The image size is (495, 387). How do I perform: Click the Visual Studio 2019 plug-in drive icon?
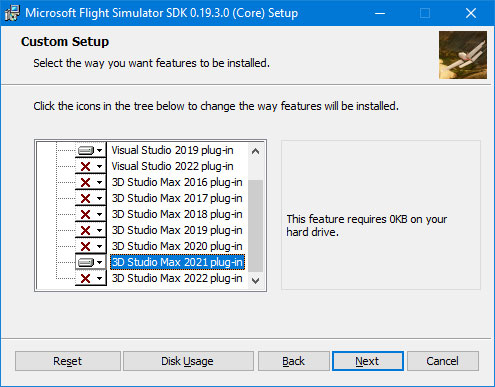(86, 151)
